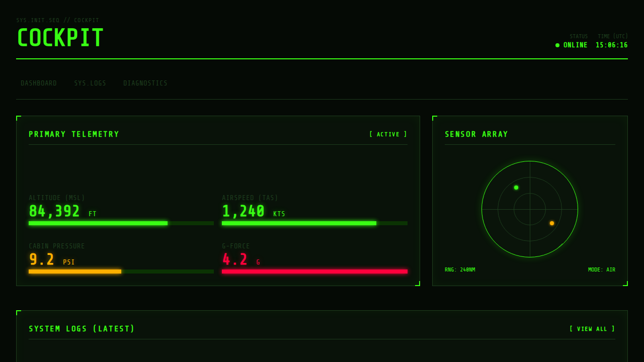The image size is (644, 362).
Task: Switch to the SYS.LOGS tab
Action: click(90, 83)
